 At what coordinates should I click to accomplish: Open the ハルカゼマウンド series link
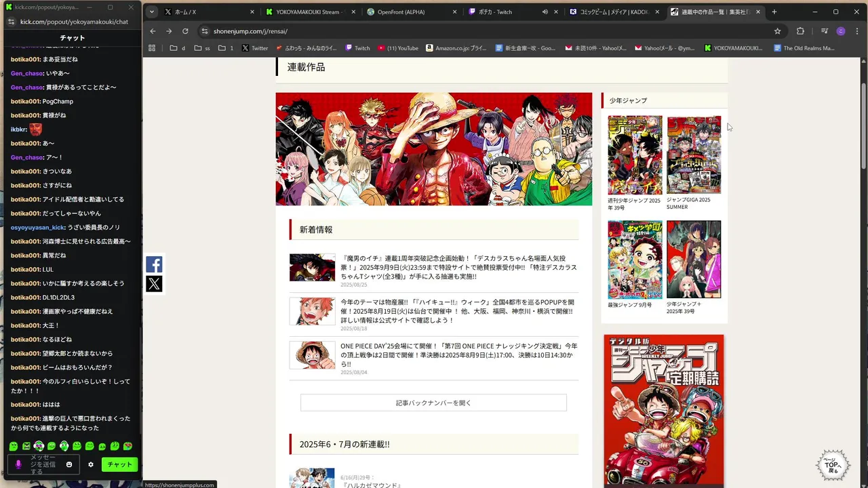pos(372,485)
